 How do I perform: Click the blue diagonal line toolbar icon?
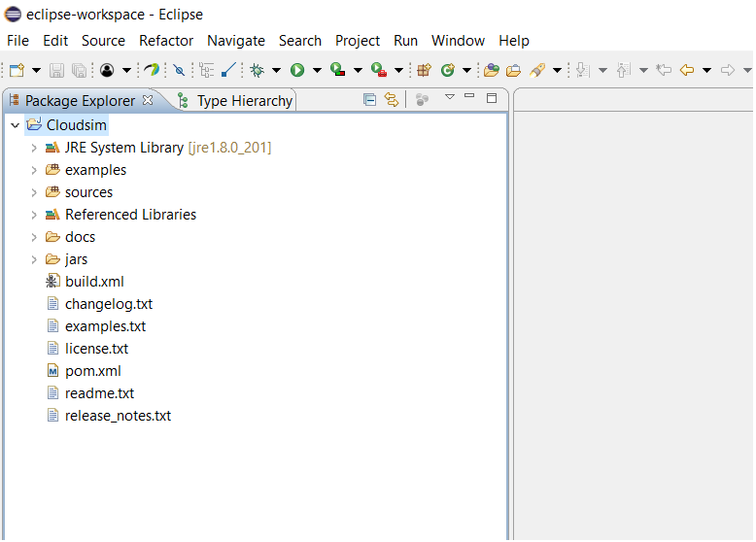coord(228,70)
